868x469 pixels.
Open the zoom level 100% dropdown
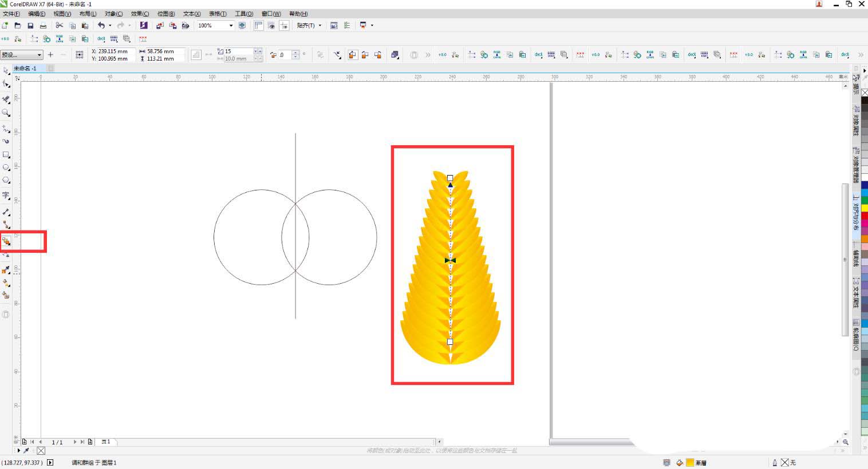click(x=231, y=25)
